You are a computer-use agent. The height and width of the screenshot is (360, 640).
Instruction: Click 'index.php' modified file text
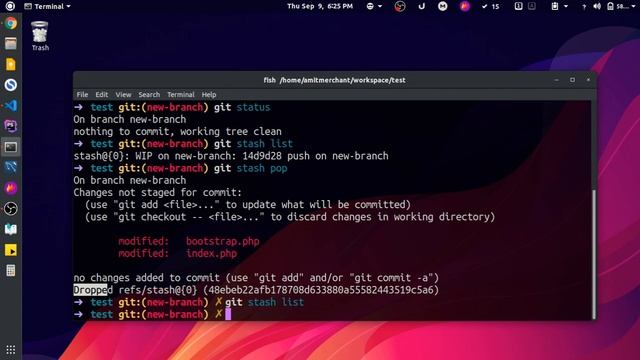tap(211, 253)
